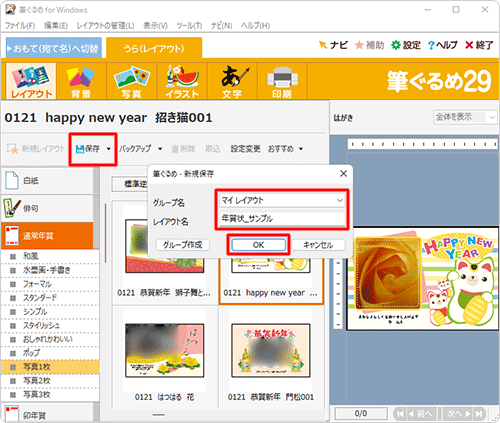
Task: Open the グループ名 マイ レイアウト combo box
Action: tap(282, 200)
